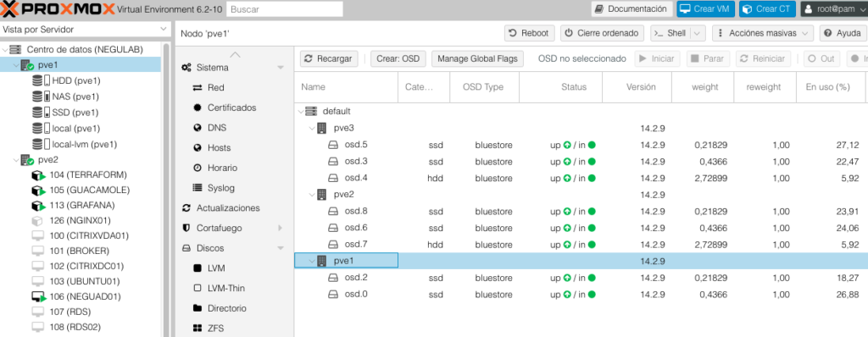
Task: Select osd.0 row
Action: pos(581,295)
